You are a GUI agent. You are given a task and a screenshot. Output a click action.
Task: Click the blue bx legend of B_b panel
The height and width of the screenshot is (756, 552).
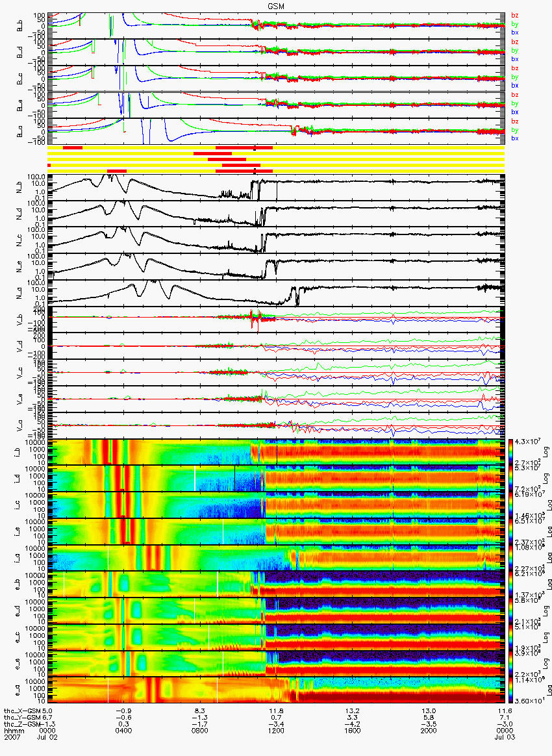(x=515, y=32)
